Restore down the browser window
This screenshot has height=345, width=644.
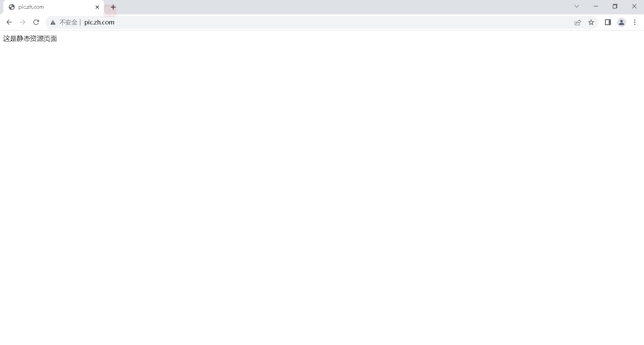tap(615, 6)
